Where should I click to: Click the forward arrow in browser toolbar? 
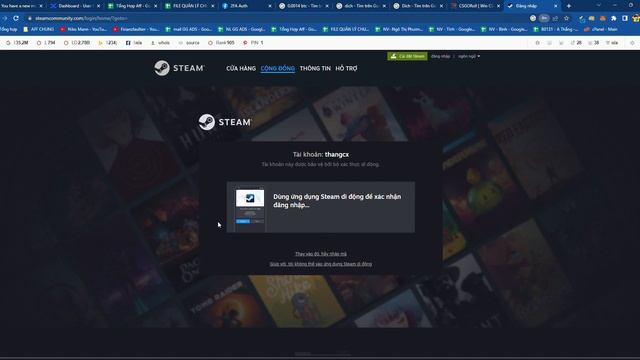(x=4, y=18)
